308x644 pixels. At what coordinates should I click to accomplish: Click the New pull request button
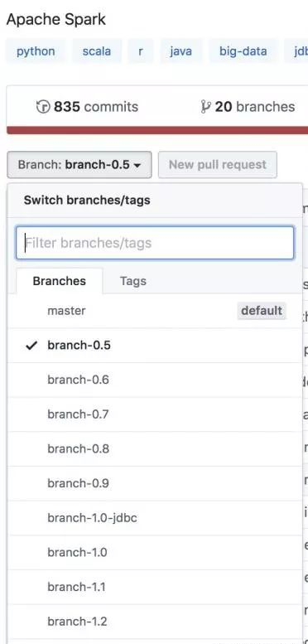218,165
